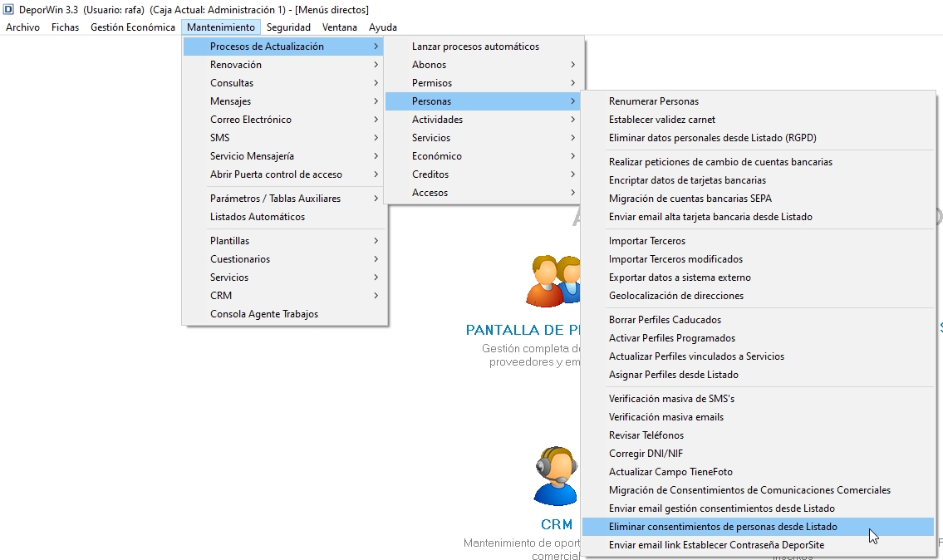The height and width of the screenshot is (560, 943).
Task: Choose Establecer validez carnet
Action: (x=758, y=119)
